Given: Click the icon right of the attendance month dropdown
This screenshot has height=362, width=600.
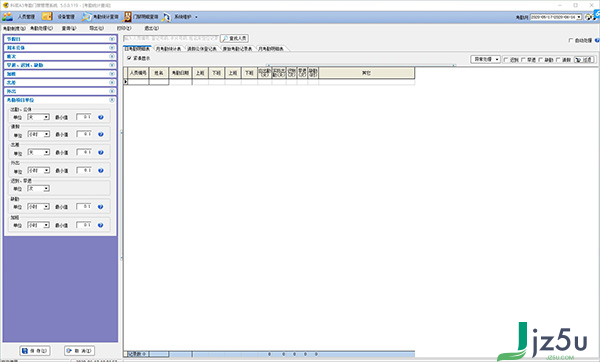Looking at the screenshot, I should (x=589, y=17).
